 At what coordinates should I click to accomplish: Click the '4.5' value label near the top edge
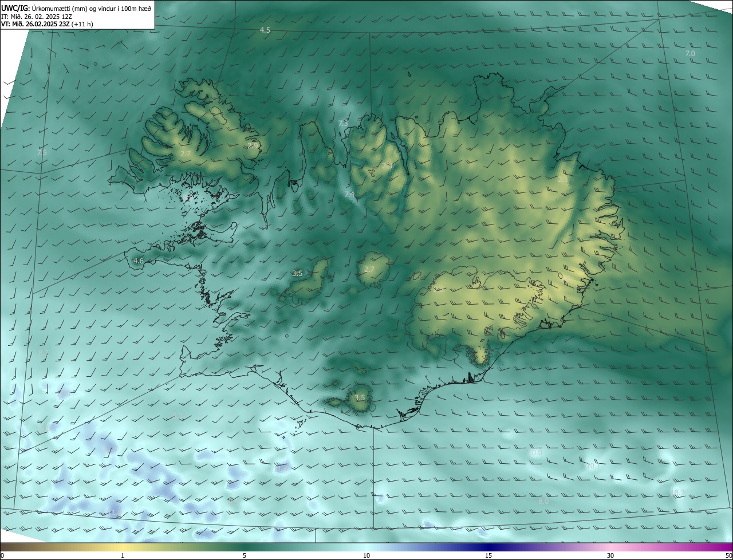point(265,30)
